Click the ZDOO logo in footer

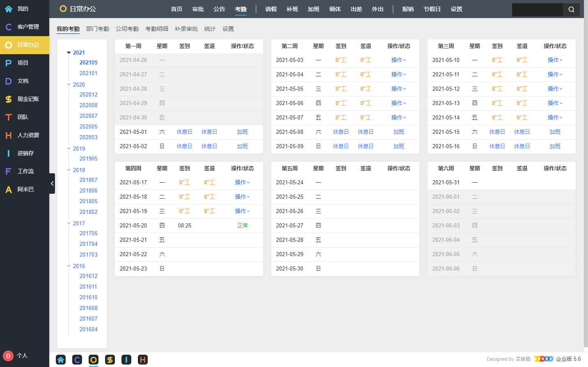(x=544, y=359)
